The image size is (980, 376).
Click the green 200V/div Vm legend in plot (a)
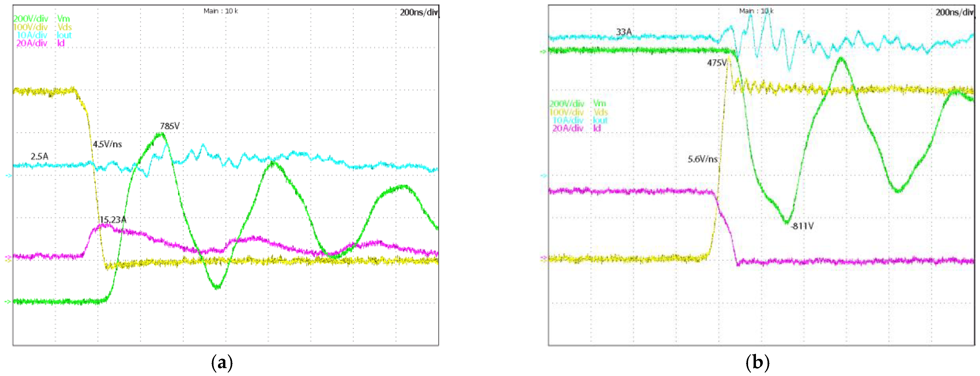click(x=41, y=19)
